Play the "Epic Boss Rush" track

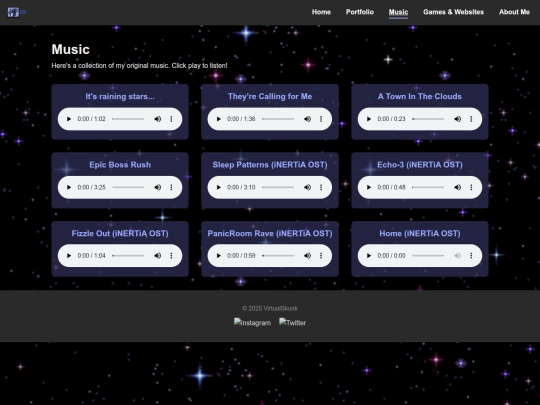pos(69,187)
